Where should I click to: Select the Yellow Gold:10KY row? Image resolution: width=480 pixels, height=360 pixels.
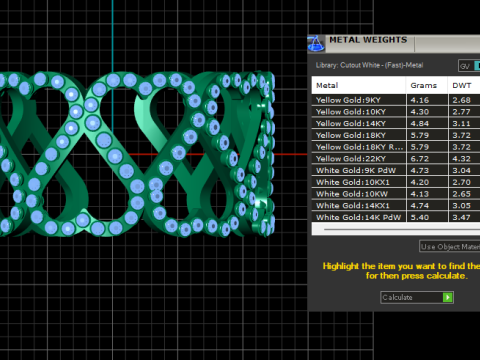coord(396,112)
